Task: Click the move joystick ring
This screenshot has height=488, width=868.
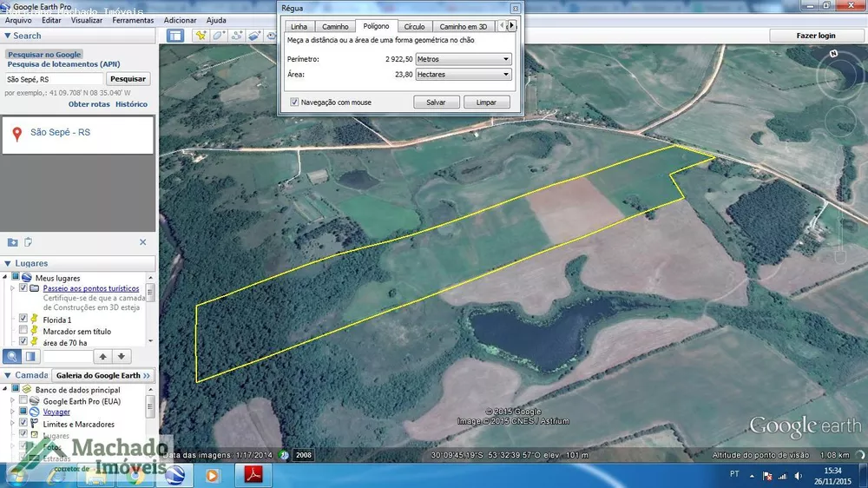Action: coord(840,120)
